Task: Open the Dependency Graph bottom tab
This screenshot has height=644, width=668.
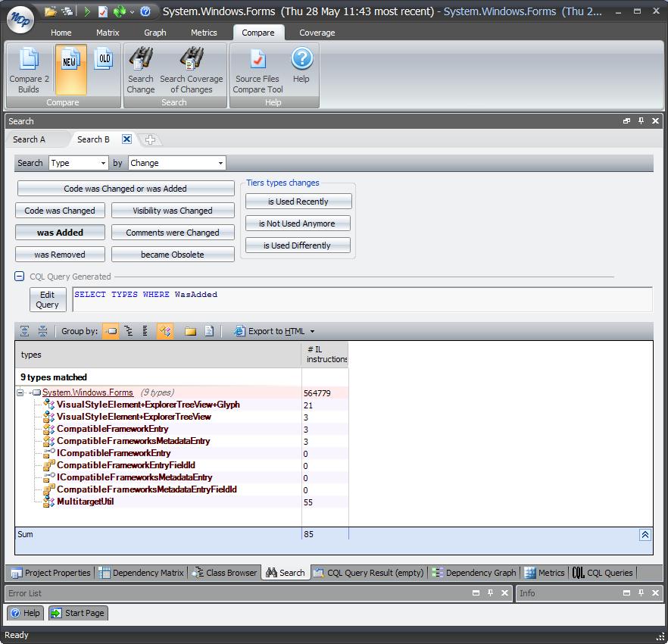Action: (474, 572)
